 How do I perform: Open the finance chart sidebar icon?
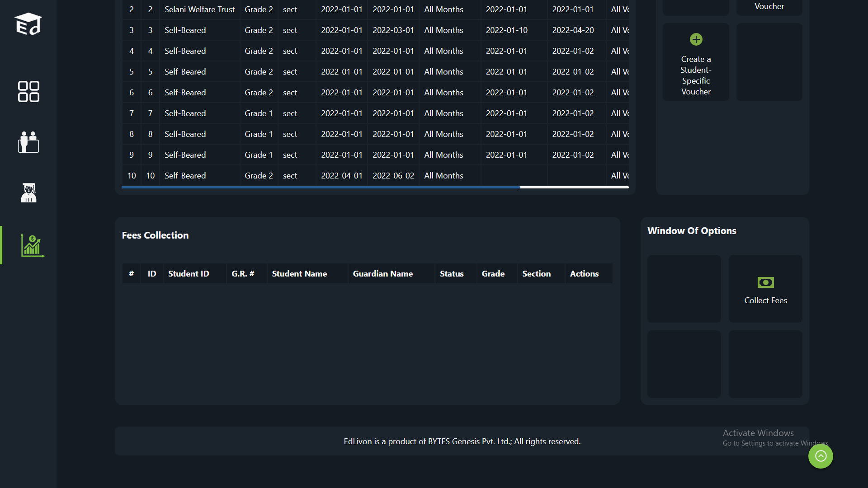click(32, 245)
